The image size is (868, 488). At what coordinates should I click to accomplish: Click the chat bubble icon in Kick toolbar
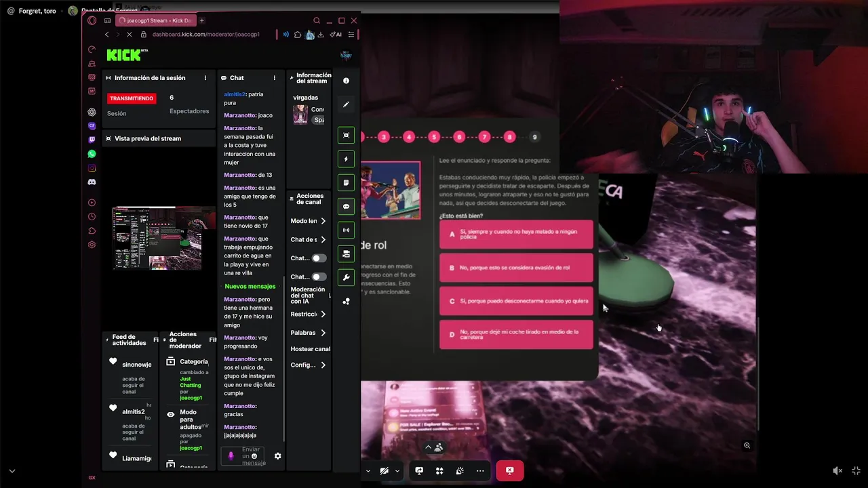pos(346,207)
